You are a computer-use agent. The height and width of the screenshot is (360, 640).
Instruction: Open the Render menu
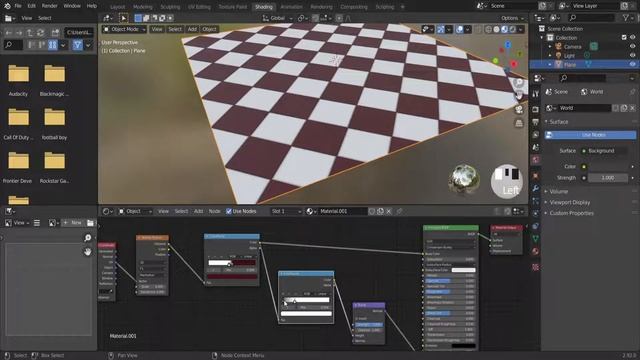(x=50, y=6)
